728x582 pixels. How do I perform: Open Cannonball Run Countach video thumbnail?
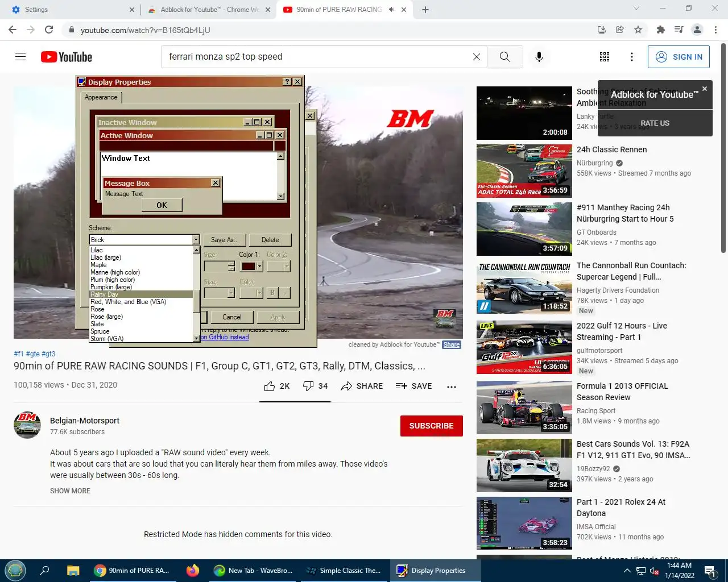point(524,287)
